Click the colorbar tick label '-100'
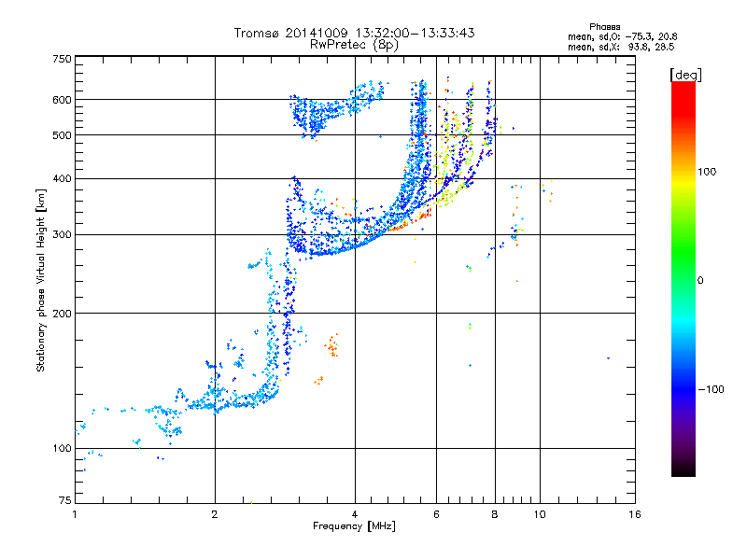Screen dimensions: 747x560 click(x=711, y=389)
